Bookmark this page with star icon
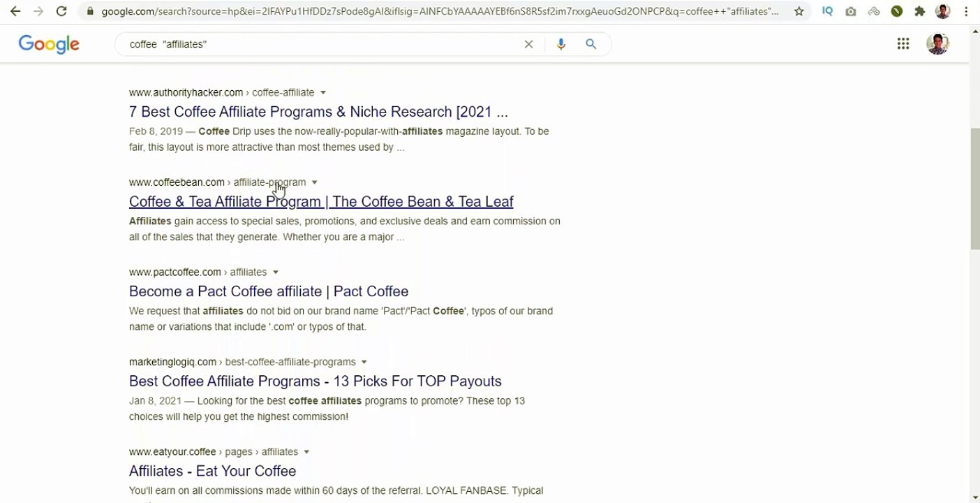Image resolution: width=980 pixels, height=503 pixels. tap(799, 11)
